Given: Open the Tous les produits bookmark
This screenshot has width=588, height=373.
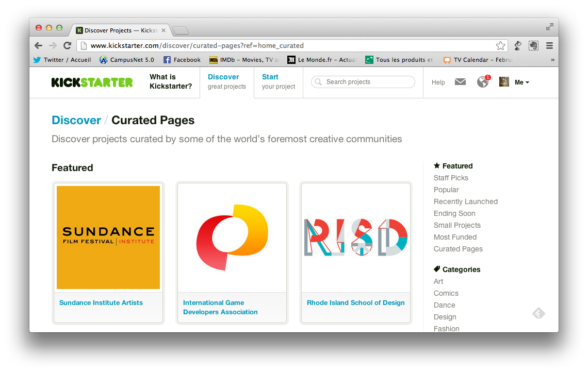Looking at the screenshot, I should (399, 60).
